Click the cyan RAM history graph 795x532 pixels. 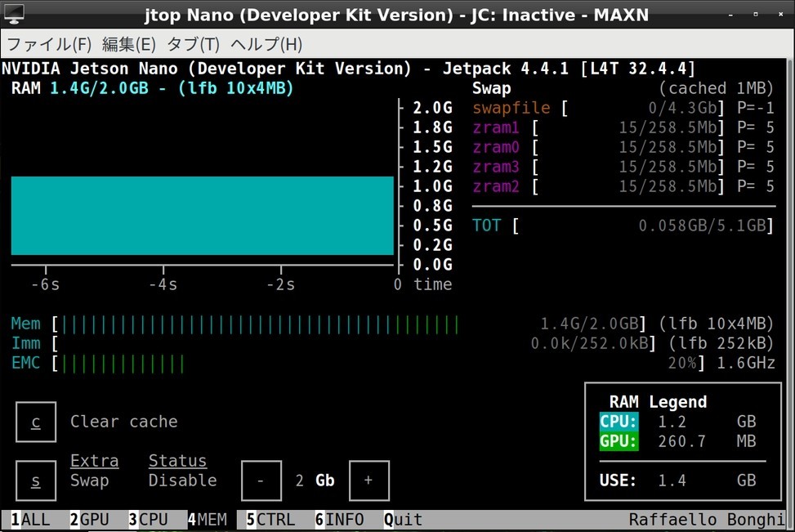[x=203, y=216]
